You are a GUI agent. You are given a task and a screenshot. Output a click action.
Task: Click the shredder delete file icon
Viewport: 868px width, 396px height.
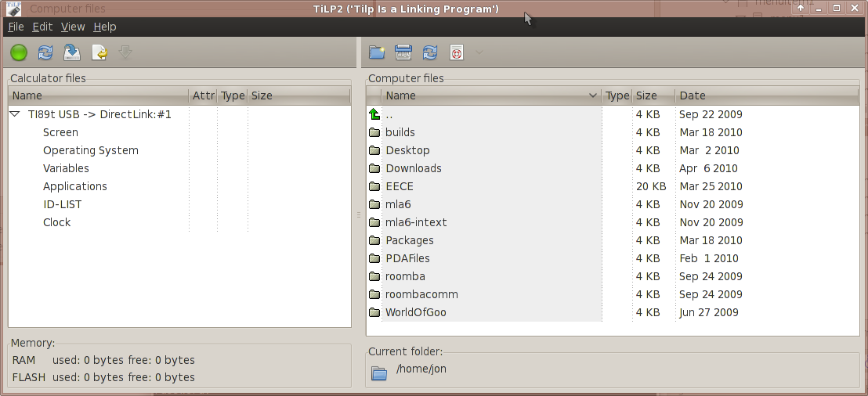point(403,52)
